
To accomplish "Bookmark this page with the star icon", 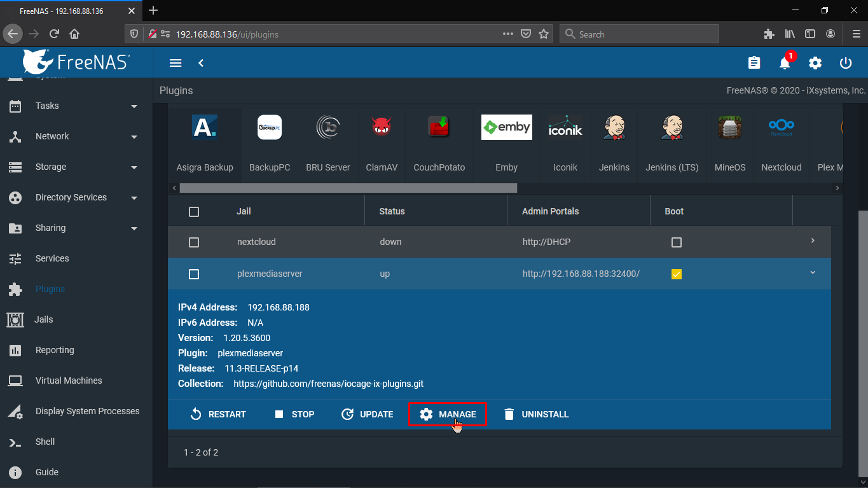I will click(x=544, y=34).
